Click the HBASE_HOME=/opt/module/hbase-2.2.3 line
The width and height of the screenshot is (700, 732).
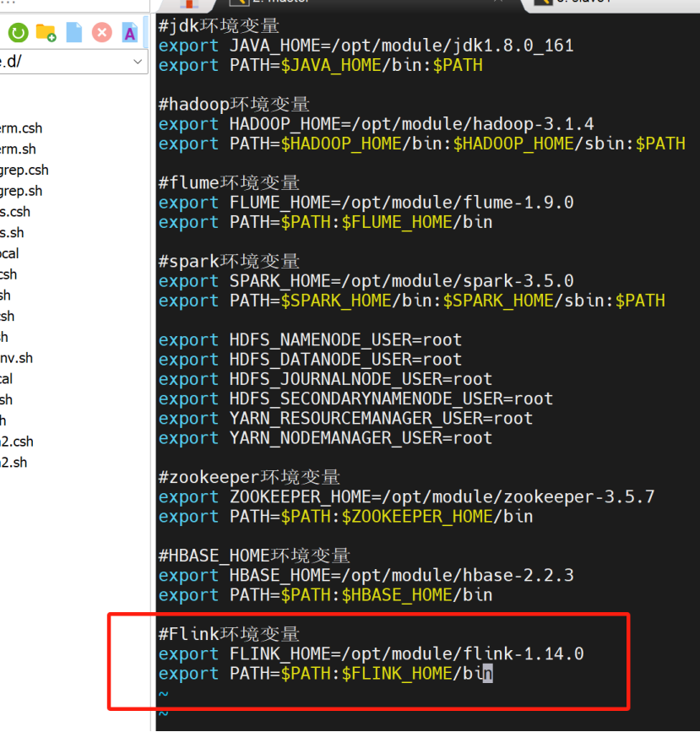pyautogui.click(x=366, y=575)
